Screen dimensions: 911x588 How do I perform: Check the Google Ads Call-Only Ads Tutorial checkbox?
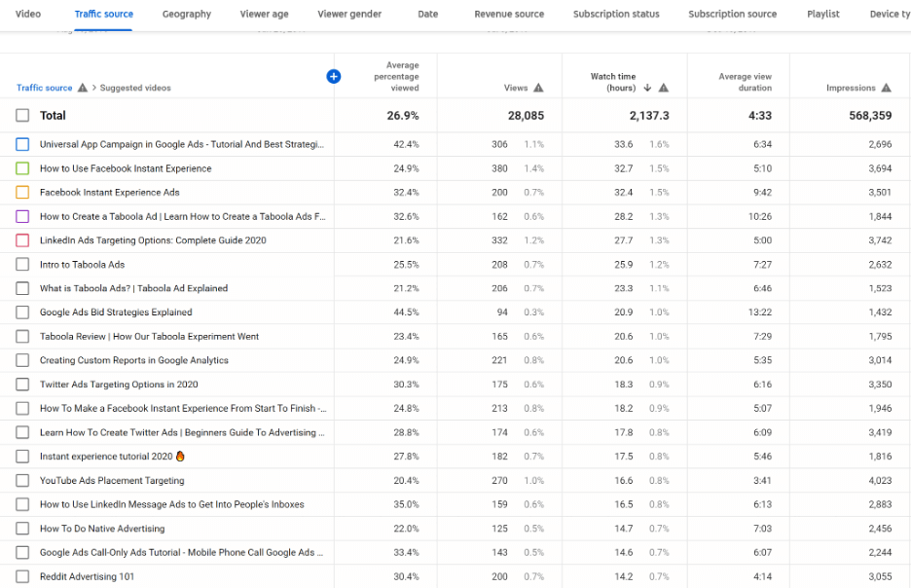coord(22,553)
